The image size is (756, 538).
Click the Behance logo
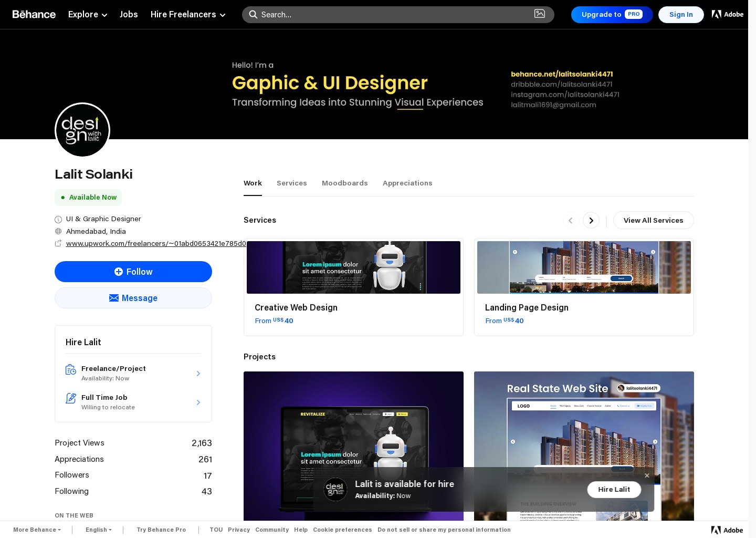tap(34, 14)
